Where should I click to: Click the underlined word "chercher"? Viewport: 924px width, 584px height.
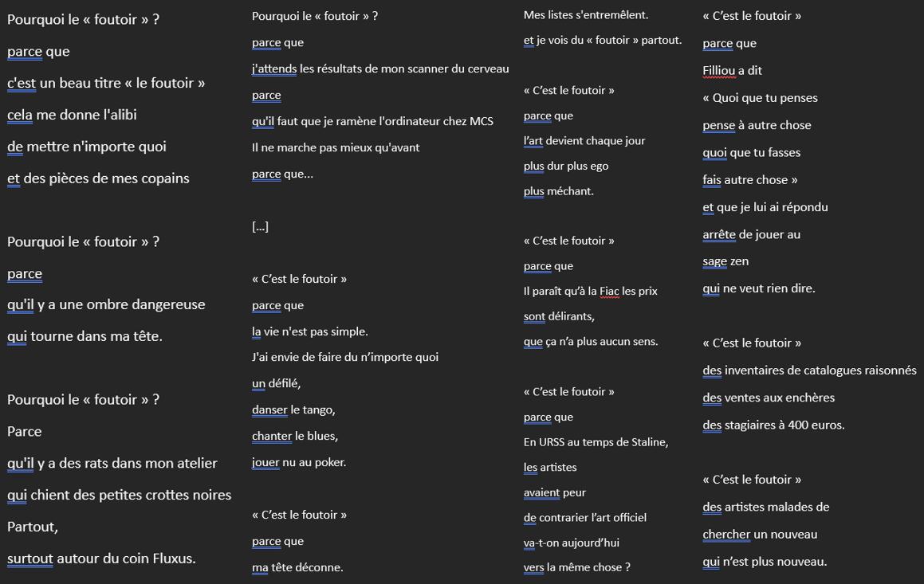pos(726,535)
